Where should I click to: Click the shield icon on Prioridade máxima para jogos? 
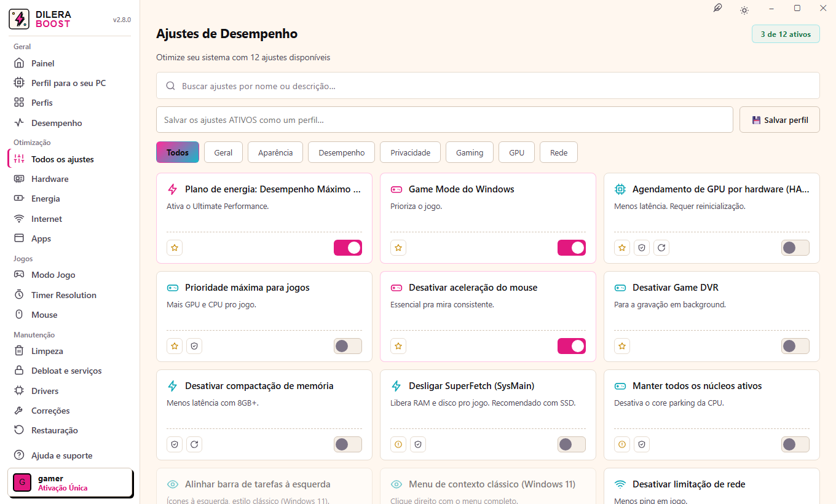[x=194, y=346]
